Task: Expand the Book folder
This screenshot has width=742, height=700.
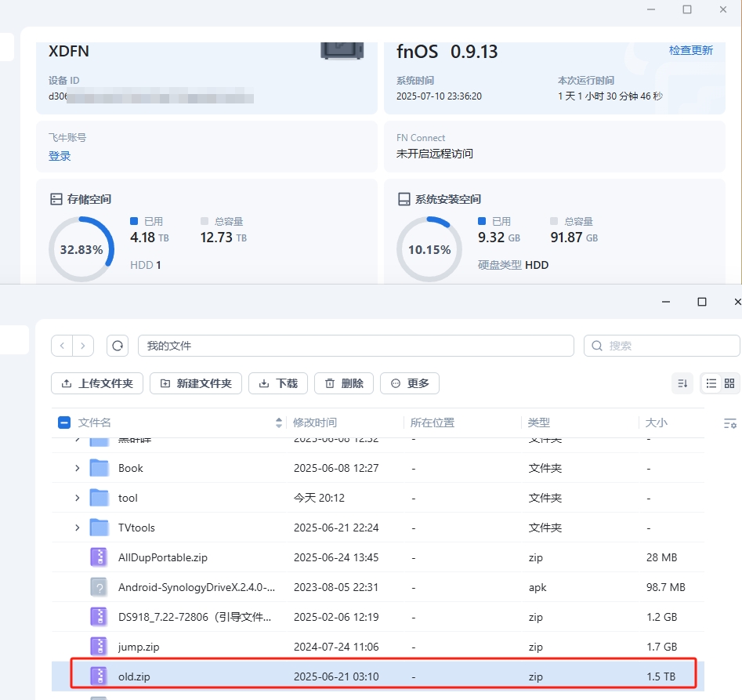Action: click(x=77, y=468)
